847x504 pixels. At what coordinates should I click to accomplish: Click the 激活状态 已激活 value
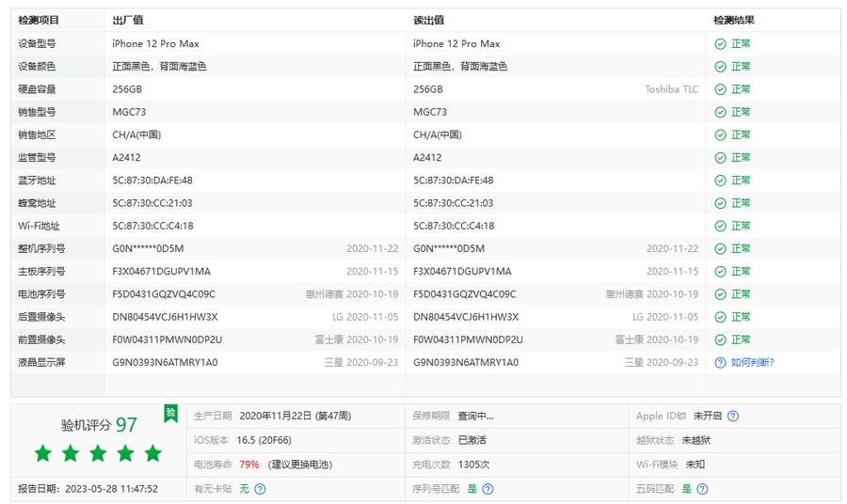472,440
